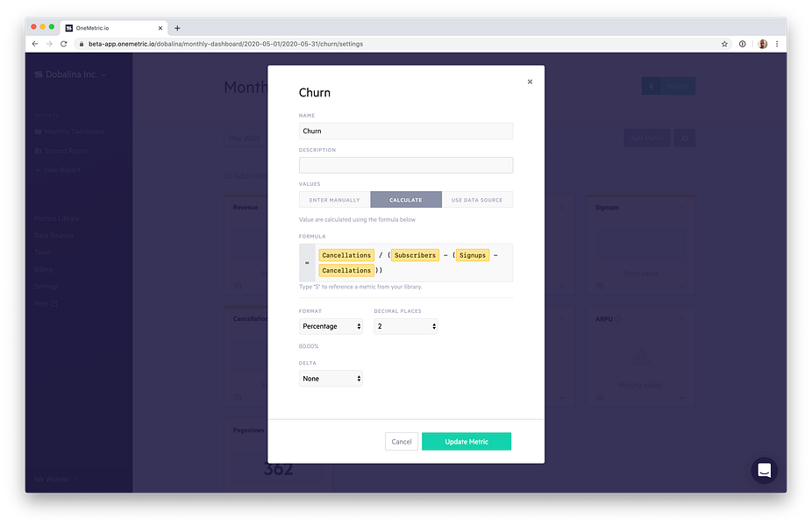Image resolution: width=812 pixels, height=526 pixels.
Task: Click the dimmed Publish button
Action: [668, 86]
